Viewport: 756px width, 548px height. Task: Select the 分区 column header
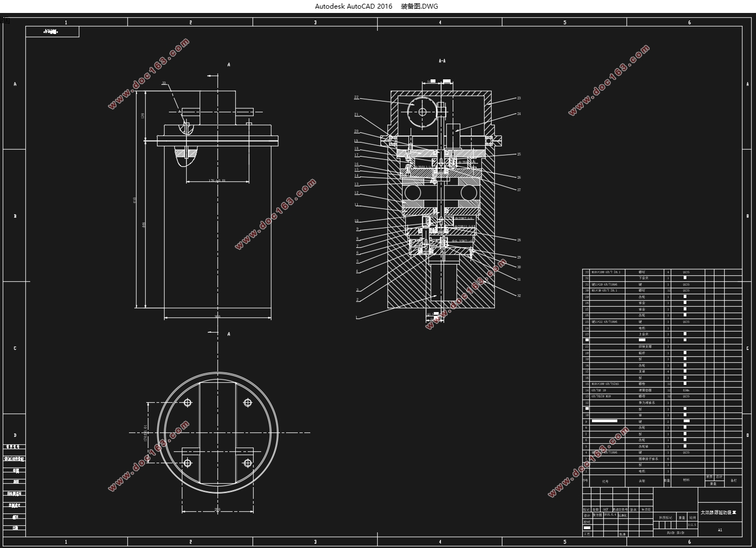(x=605, y=510)
